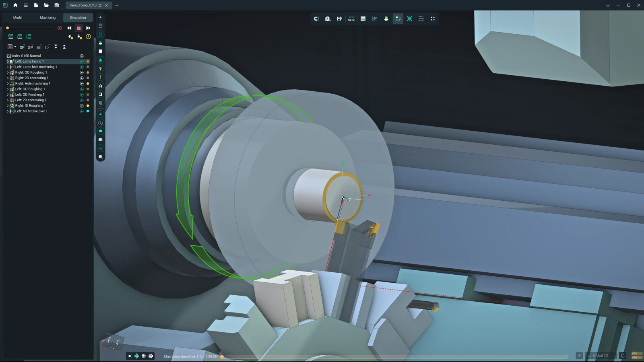
Task: Click the fast-forward simulation button
Action: pyautogui.click(x=88, y=28)
